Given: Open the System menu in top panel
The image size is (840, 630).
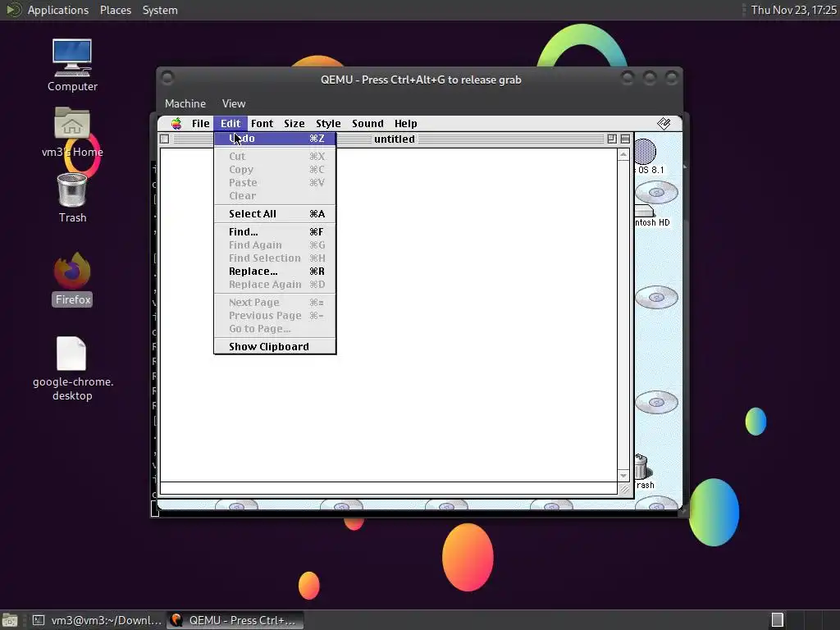Looking at the screenshot, I should (x=160, y=10).
